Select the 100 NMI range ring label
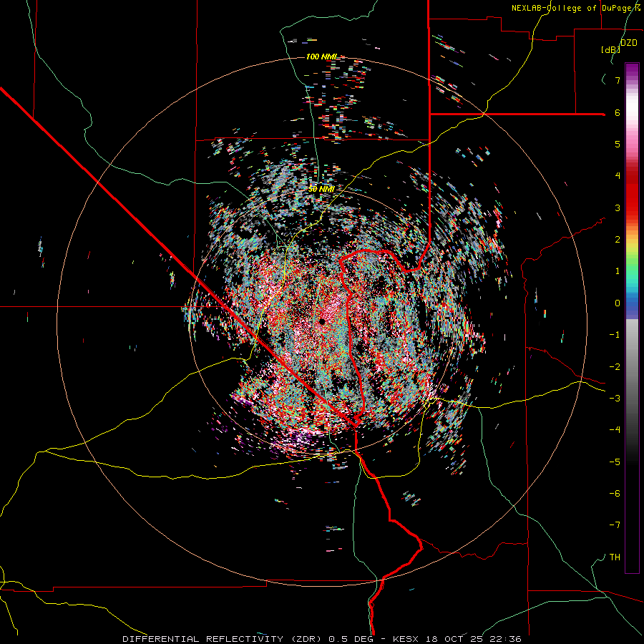Viewport: 644px width, 644px height. [x=321, y=57]
